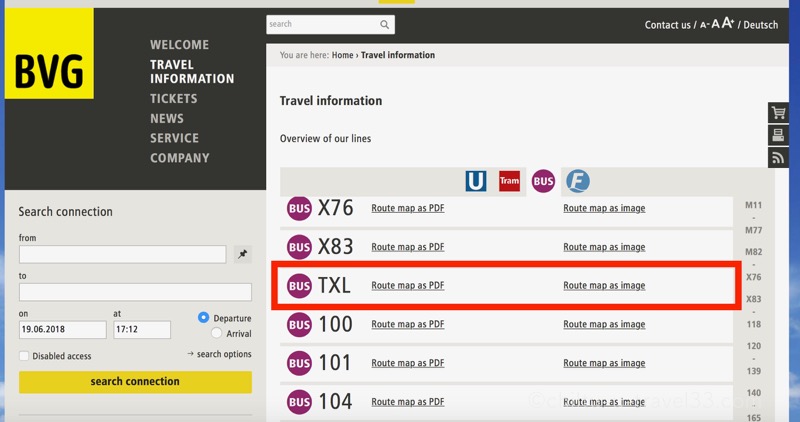Click the from location input field

(122, 254)
